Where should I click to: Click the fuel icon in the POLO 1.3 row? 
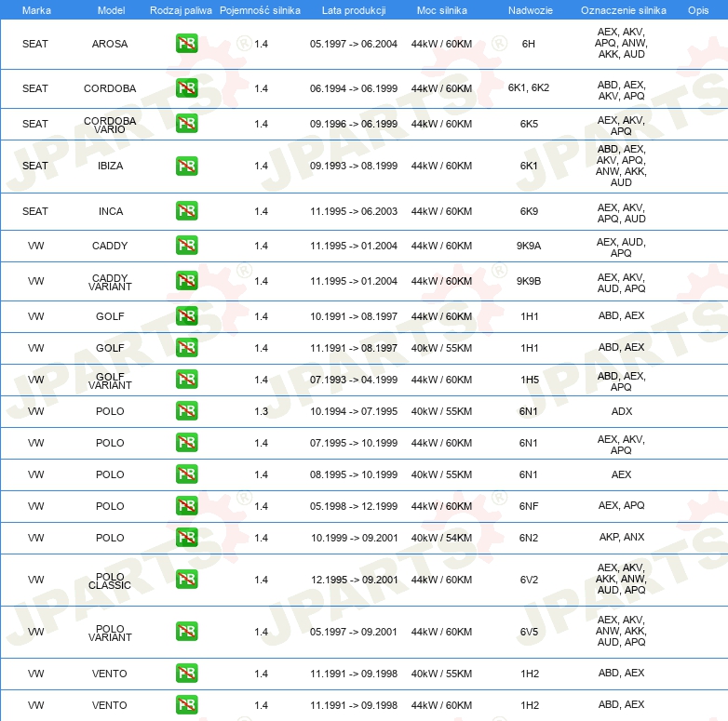(x=186, y=411)
